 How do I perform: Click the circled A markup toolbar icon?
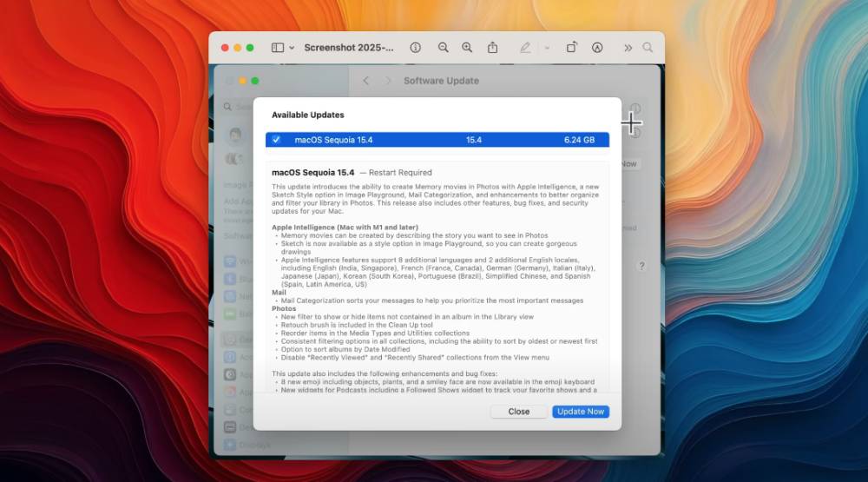(597, 48)
